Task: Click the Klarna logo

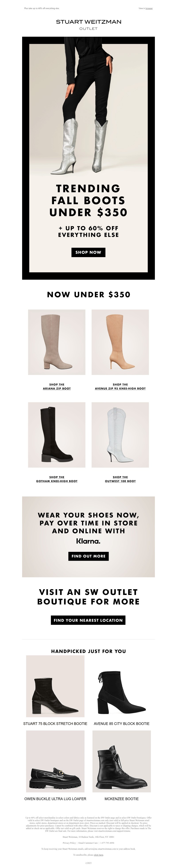Action: coord(88,541)
